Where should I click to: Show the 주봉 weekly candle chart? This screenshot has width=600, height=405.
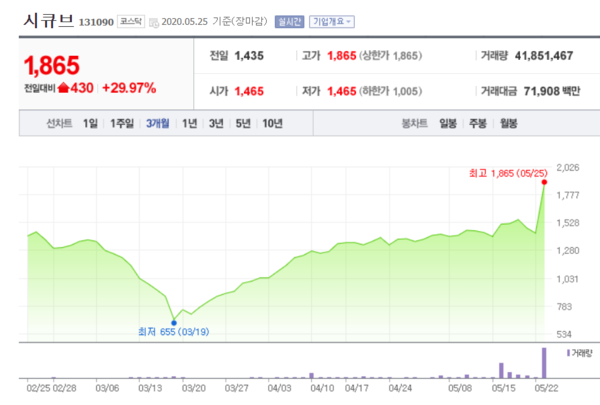pos(478,123)
